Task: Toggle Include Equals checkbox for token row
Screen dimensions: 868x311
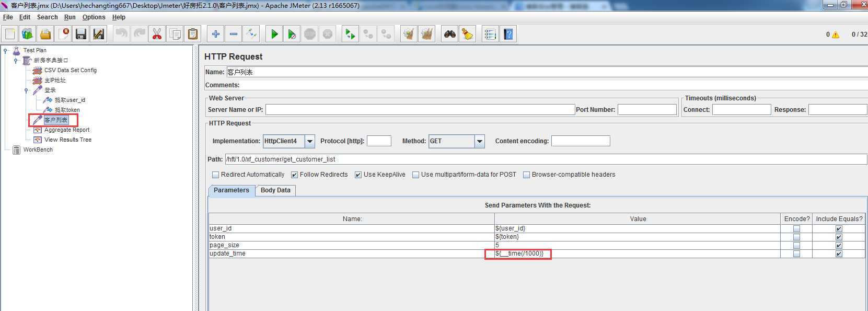Action: click(839, 237)
